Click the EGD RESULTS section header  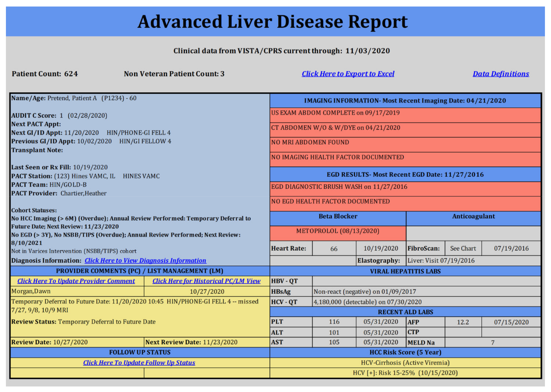click(x=405, y=175)
